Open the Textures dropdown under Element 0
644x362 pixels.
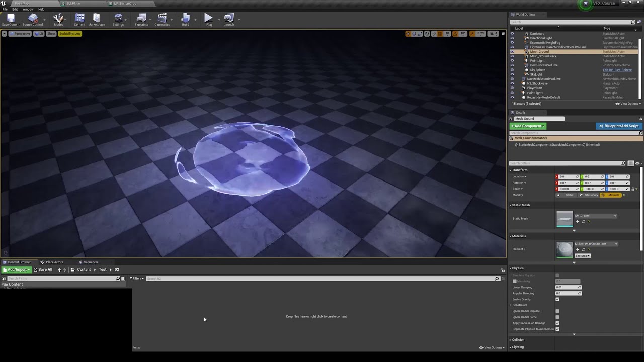coord(582,256)
